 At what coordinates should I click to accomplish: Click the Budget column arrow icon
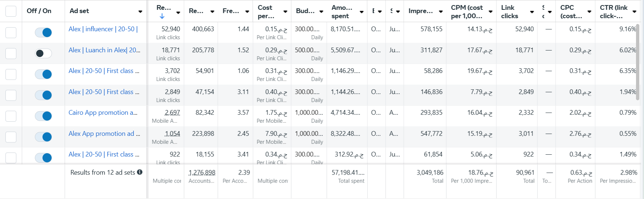[321, 12]
